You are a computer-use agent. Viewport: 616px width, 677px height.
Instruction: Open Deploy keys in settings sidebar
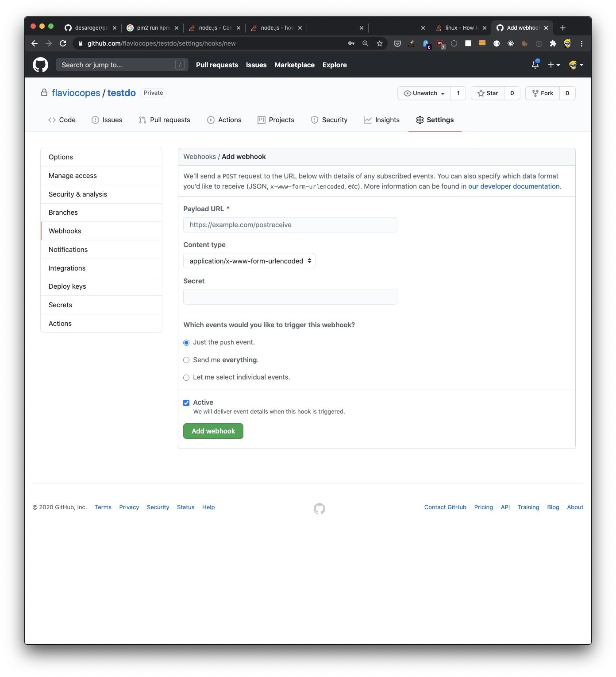pyautogui.click(x=67, y=286)
